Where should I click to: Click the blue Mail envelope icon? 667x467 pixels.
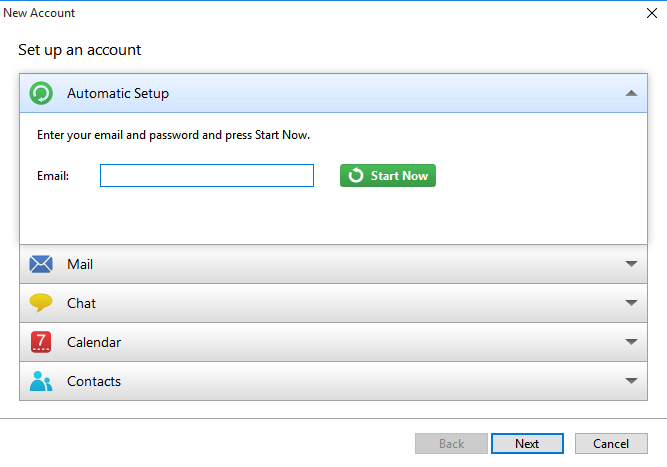(41, 265)
